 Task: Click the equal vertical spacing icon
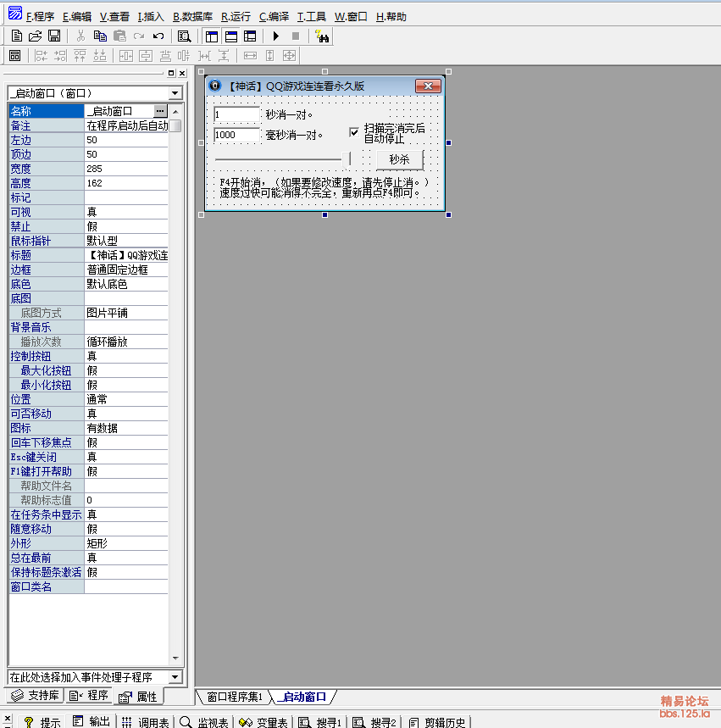click(x=224, y=56)
